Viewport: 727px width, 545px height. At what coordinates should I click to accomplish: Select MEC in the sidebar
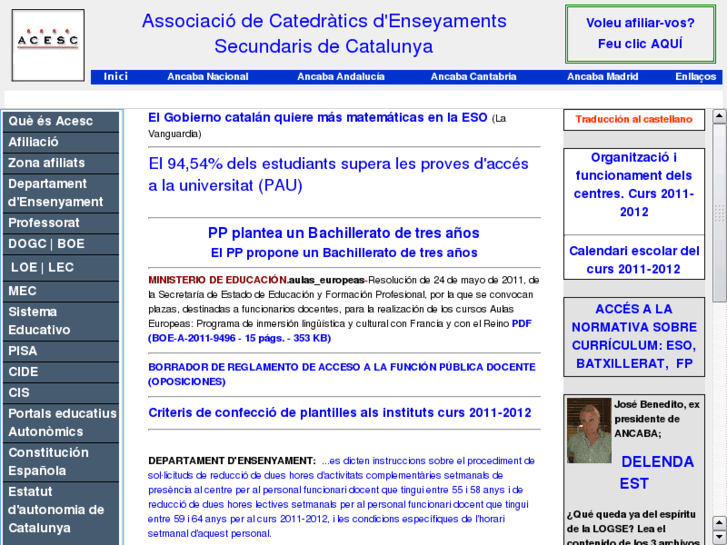coord(61,291)
